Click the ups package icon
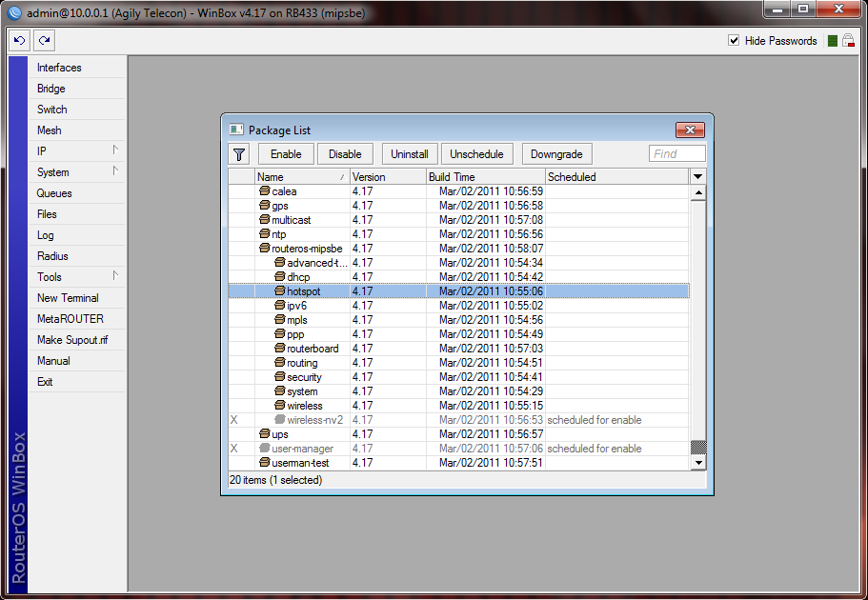This screenshot has width=868, height=600. (x=265, y=434)
